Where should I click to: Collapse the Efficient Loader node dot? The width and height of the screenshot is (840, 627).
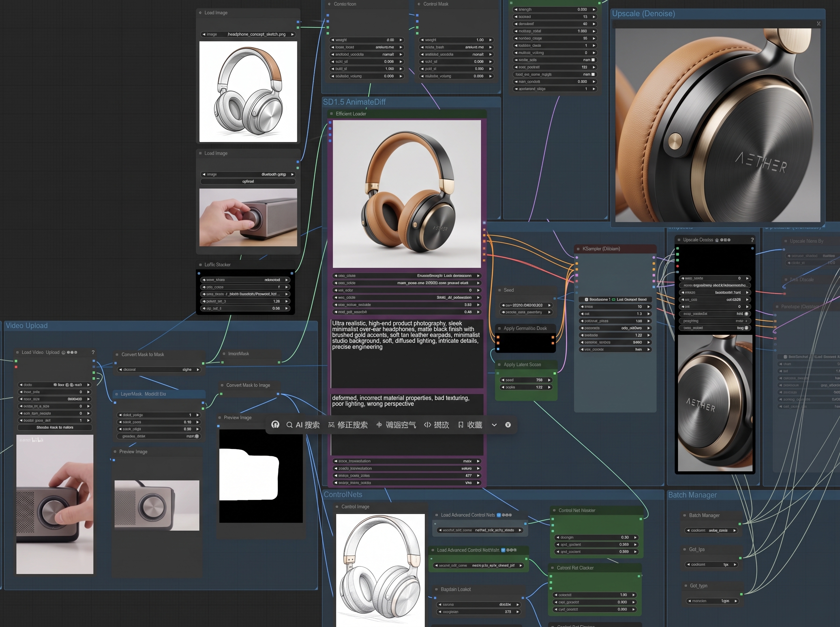coord(331,114)
